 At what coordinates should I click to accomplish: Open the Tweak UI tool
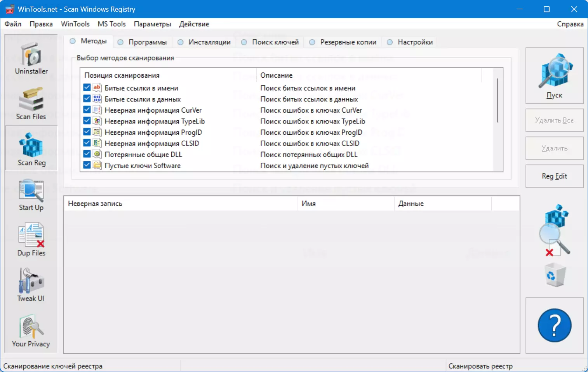click(x=31, y=285)
